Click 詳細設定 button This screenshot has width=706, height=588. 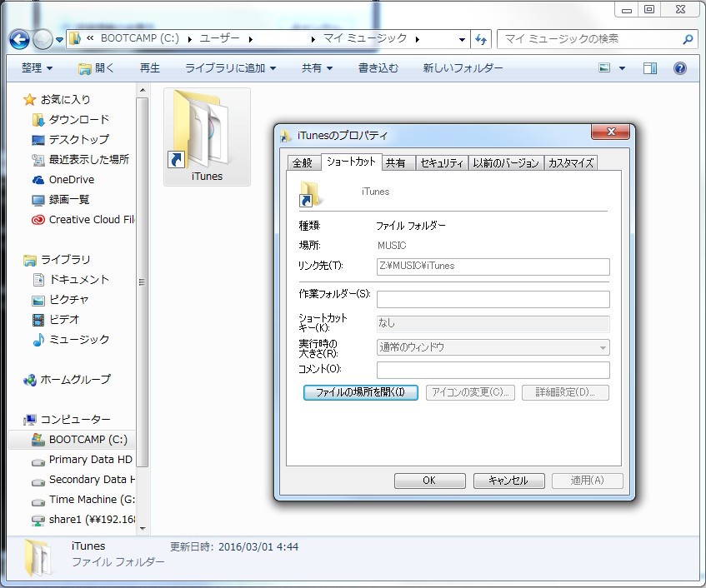[x=565, y=392]
